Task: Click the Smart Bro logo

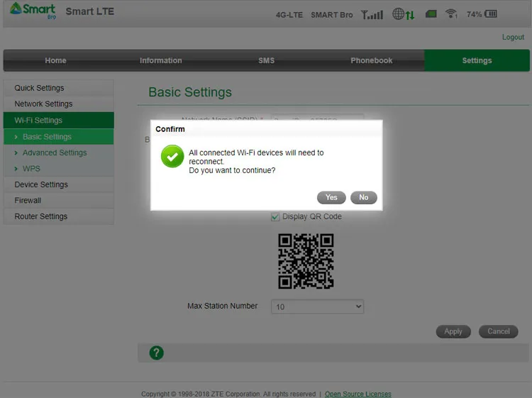Action: (33, 11)
